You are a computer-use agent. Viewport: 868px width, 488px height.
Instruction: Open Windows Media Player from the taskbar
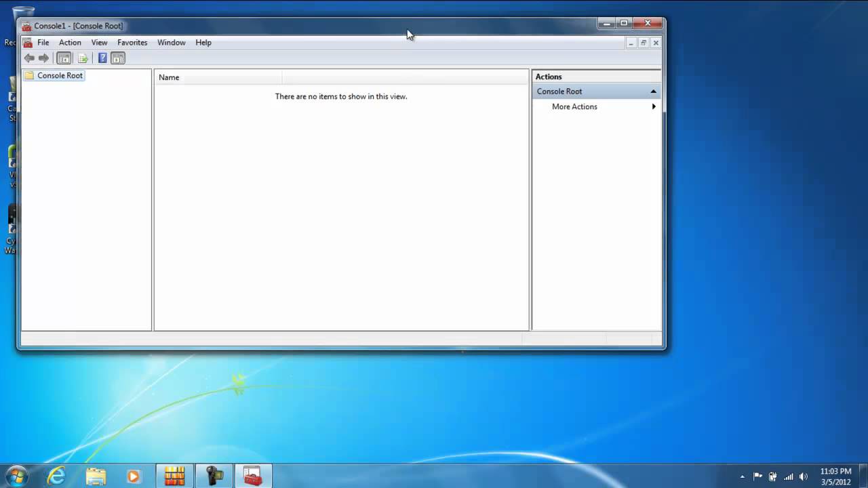click(x=133, y=476)
